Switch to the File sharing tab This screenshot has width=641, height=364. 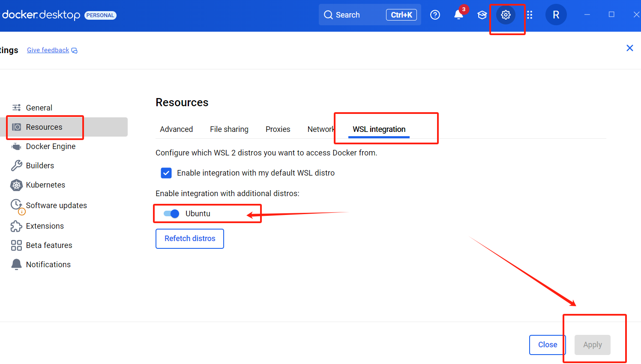[x=229, y=129]
